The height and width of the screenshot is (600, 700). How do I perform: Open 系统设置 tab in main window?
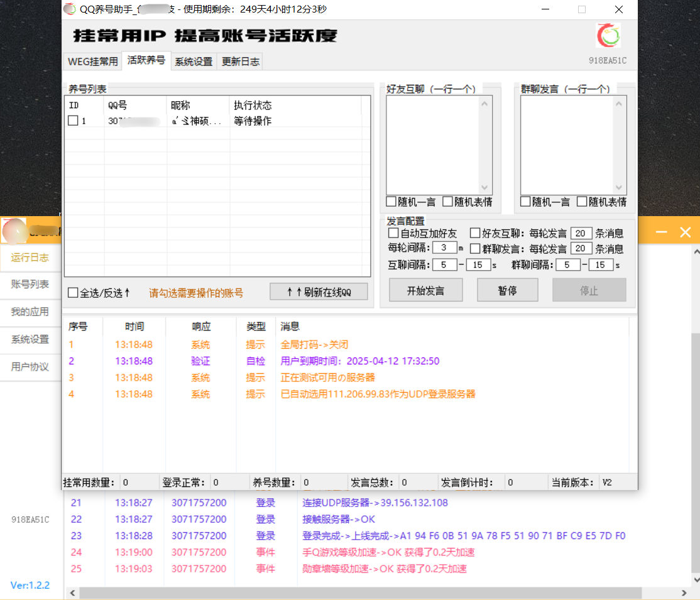coord(194,62)
